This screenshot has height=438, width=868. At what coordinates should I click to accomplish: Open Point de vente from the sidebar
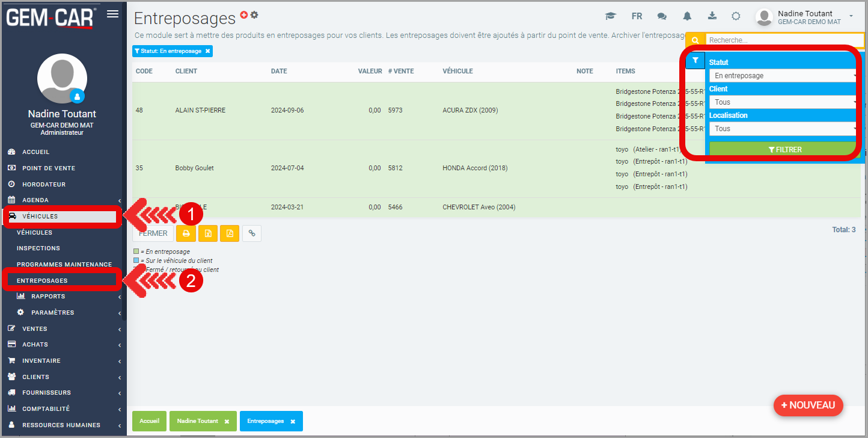point(49,168)
